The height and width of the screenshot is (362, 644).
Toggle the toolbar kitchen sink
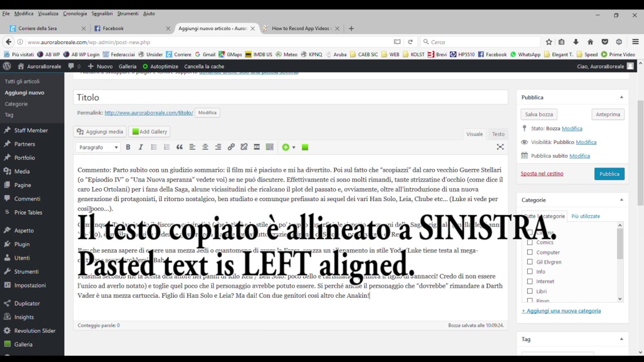pyautogui.click(x=270, y=147)
